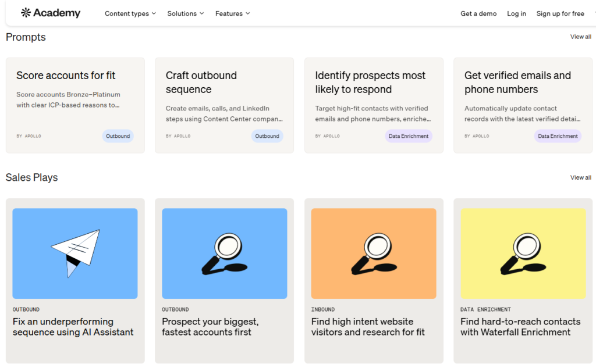The height and width of the screenshot is (364, 596).
Task: Open Fix an underperforming sequence play
Action: [x=73, y=327]
